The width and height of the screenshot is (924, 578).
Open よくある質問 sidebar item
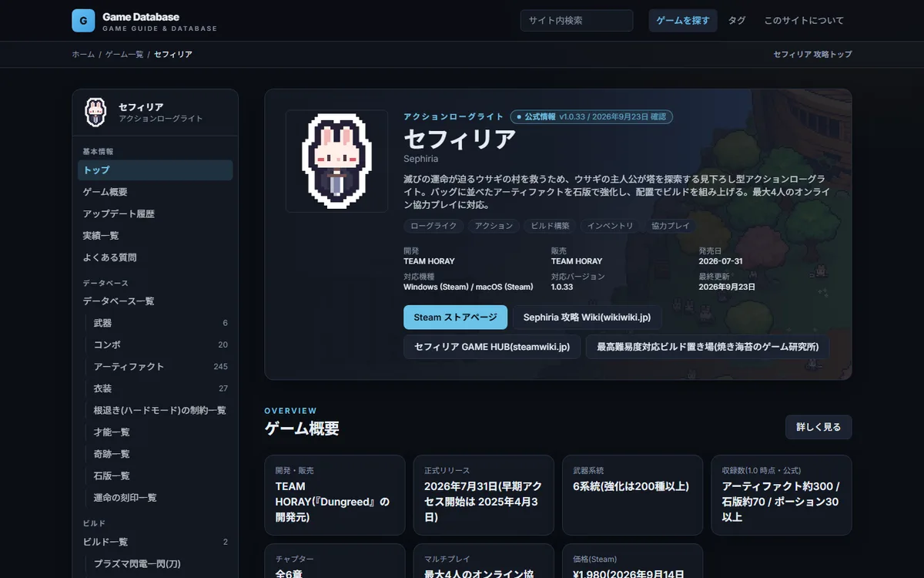156,257
